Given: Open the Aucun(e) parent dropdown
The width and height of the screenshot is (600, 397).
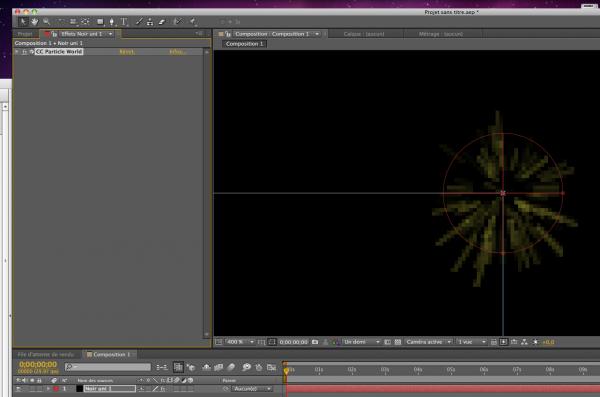Looking at the screenshot, I should (251, 389).
